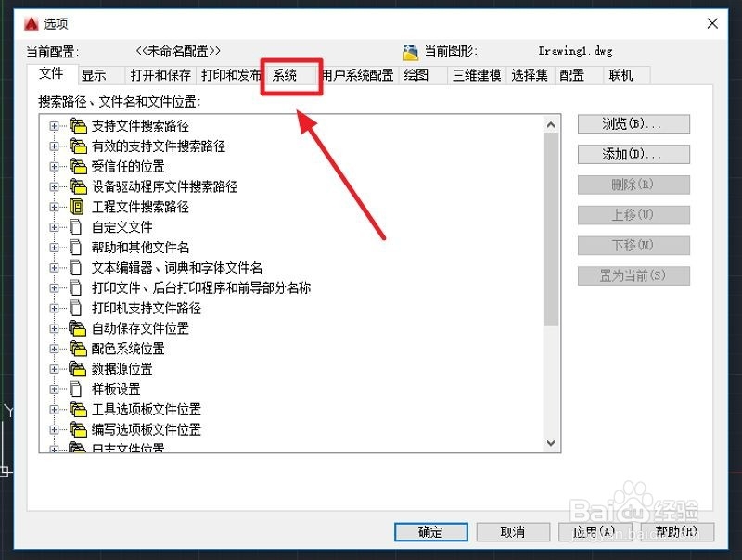
Task: Expand the 有效的支持文件搜索路径 node
Action: click(54, 146)
